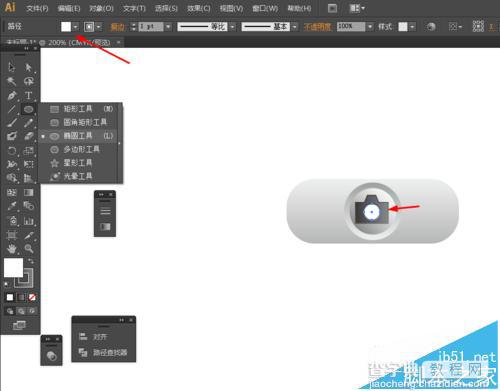
Task: Select the Line Segment tool
Action: [x=12, y=109]
